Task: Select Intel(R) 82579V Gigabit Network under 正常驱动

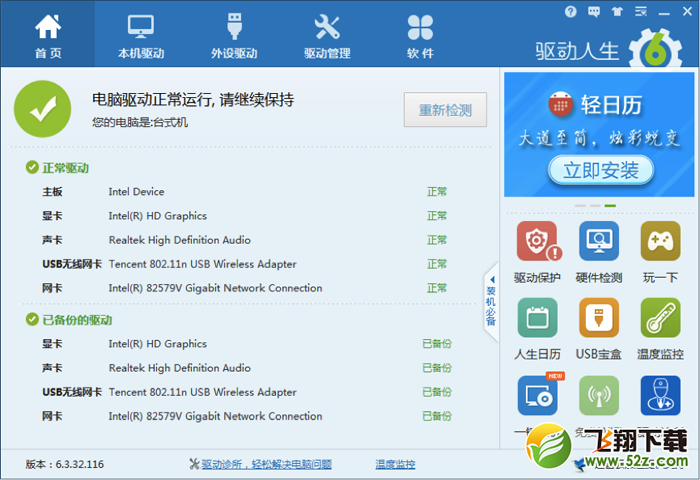Action: pos(245,288)
